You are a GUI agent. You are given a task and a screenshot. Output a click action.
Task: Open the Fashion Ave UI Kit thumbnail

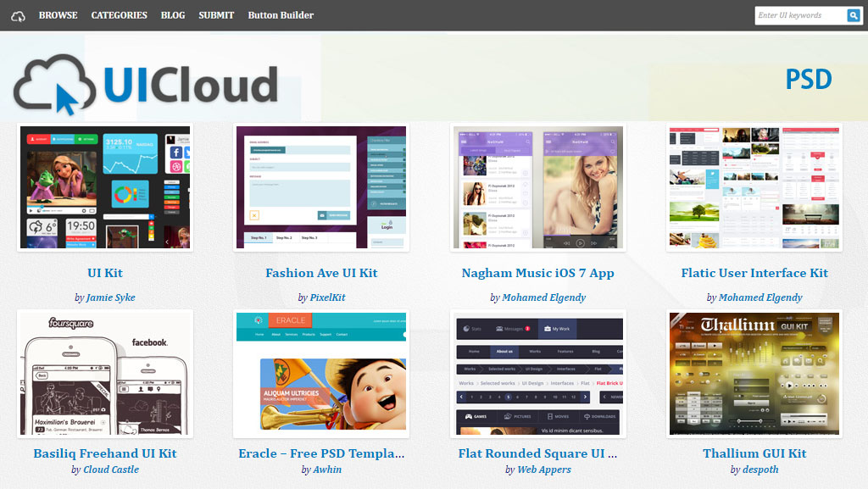pyautogui.click(x=321, y=187)
